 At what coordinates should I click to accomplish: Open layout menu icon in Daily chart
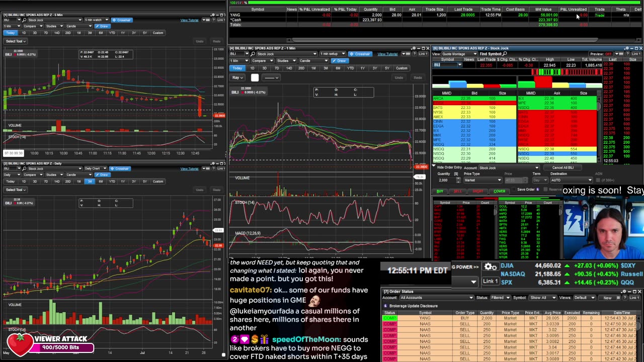[206, 168]
